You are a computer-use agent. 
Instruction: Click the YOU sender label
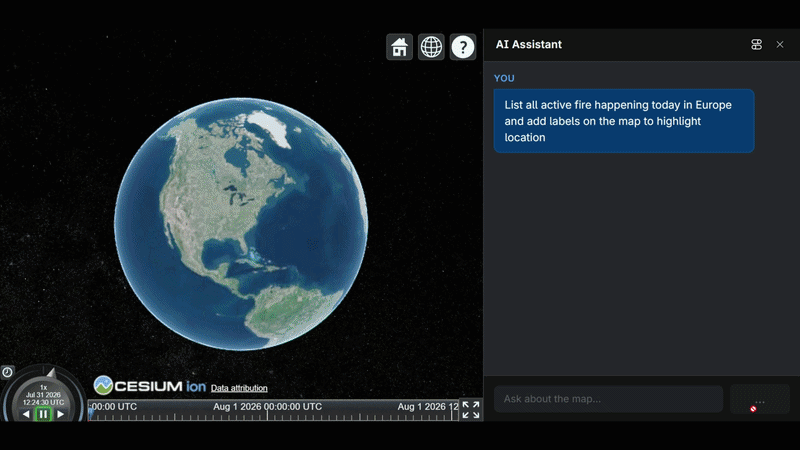click(504, 78)
